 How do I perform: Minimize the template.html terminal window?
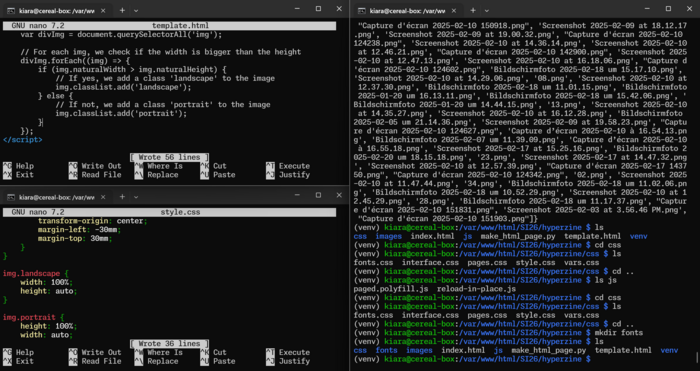[297, 8]
